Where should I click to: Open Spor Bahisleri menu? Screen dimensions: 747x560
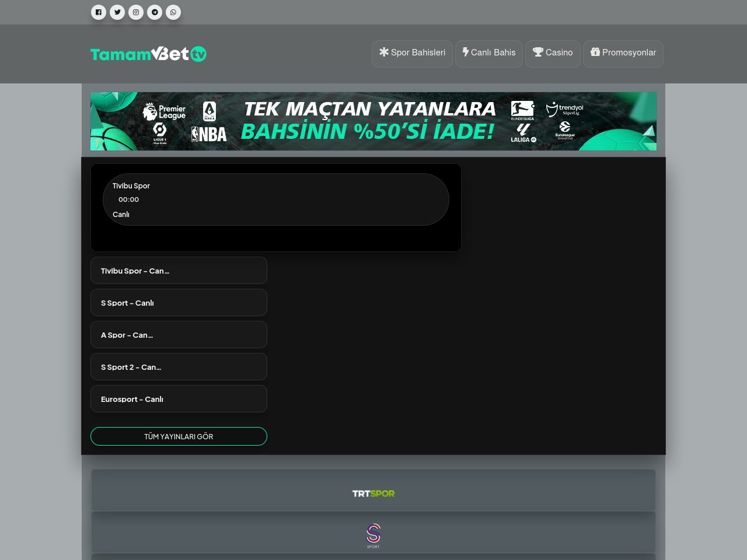tap(412, 54)
